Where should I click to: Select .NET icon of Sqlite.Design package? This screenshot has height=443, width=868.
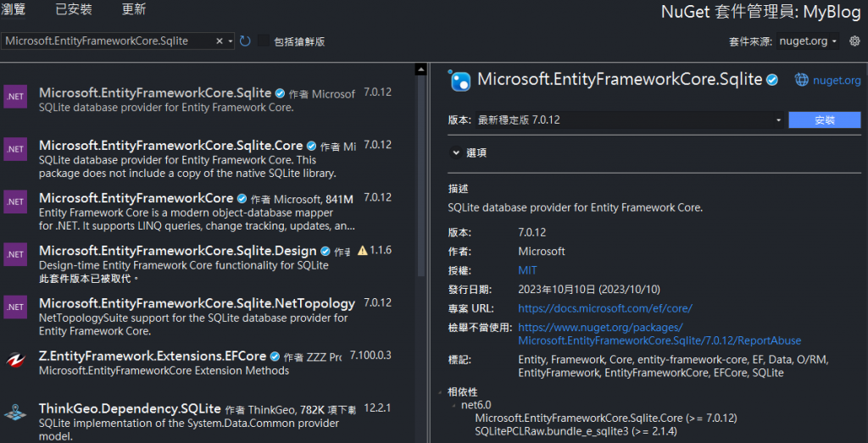[15, 254]
